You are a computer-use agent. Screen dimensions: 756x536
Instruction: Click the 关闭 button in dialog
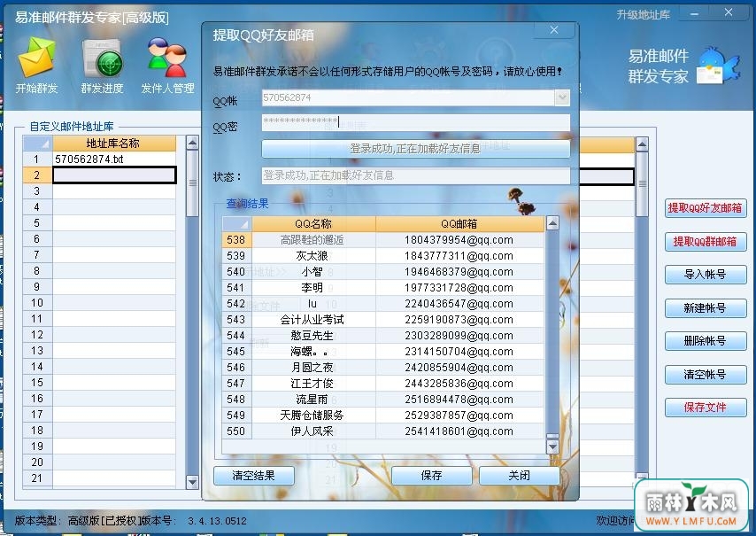click(520, 476)
